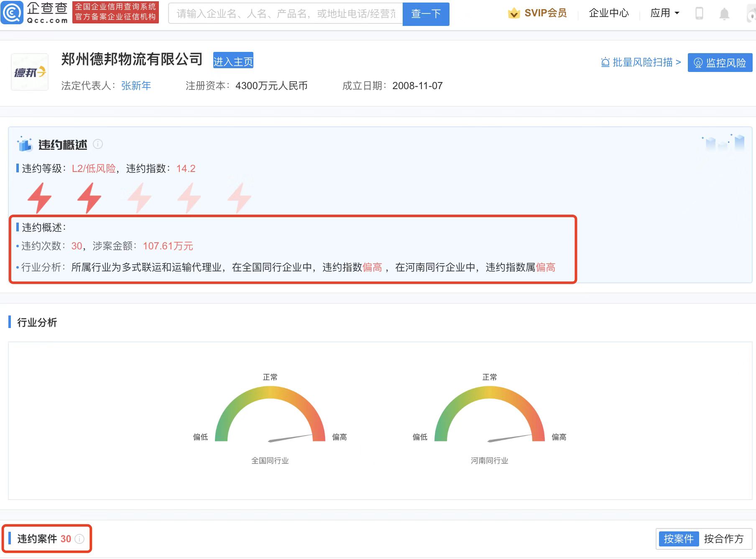Click the 德邦 company logo thumbnail
Screen dimensions: 756x559
tap(30, 72)
